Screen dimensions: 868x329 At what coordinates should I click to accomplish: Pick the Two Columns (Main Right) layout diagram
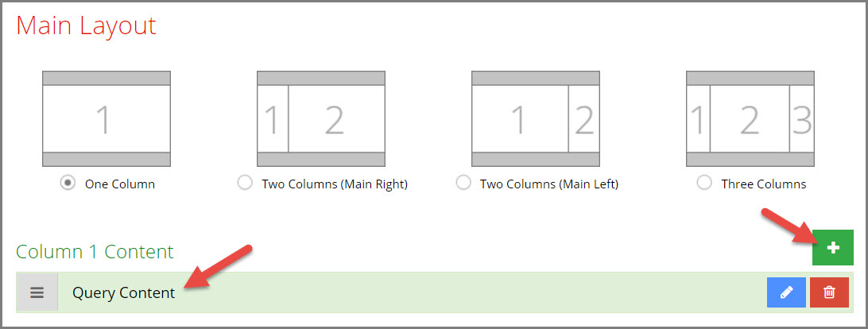click(321, 118)
